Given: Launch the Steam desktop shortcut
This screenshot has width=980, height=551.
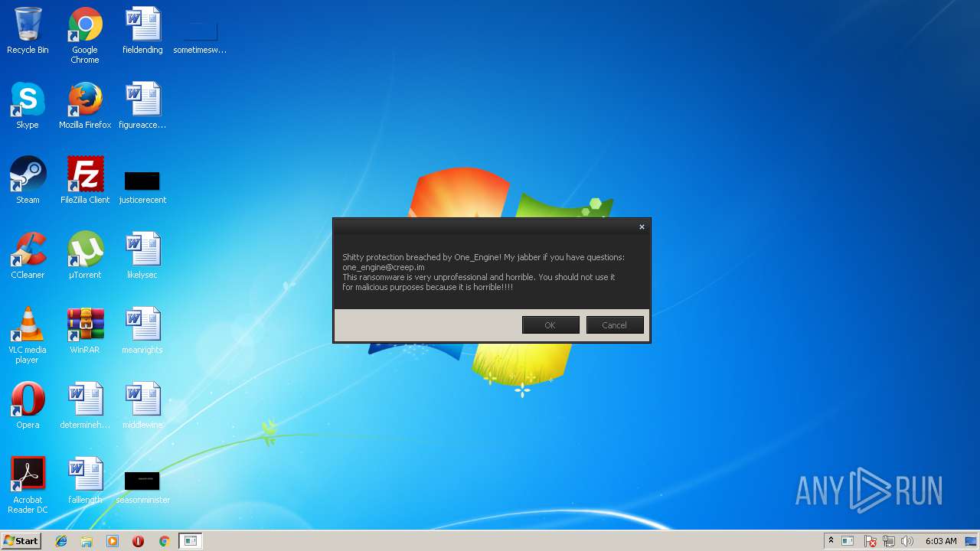Looking at the screenshot, I should [x=28, y=181].
